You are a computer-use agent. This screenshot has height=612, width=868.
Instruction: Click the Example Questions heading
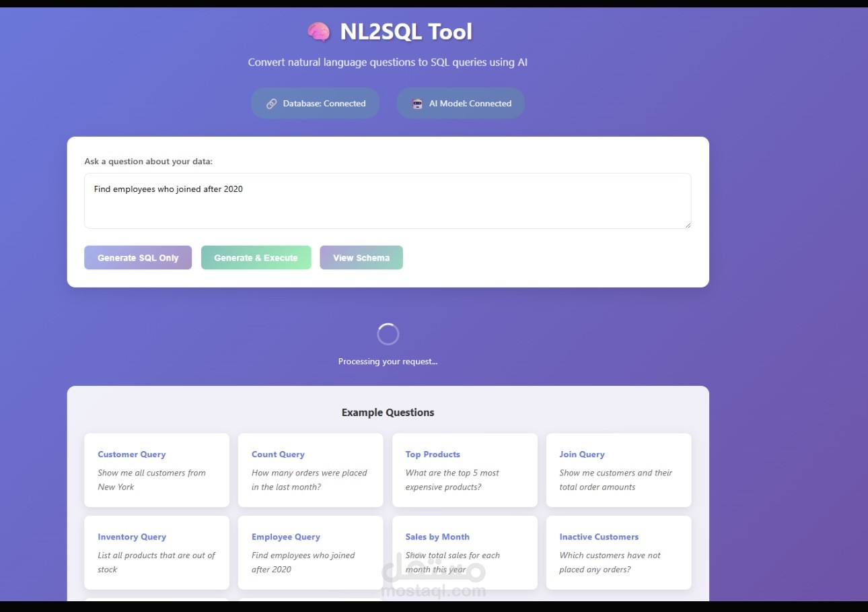point(388,413)
